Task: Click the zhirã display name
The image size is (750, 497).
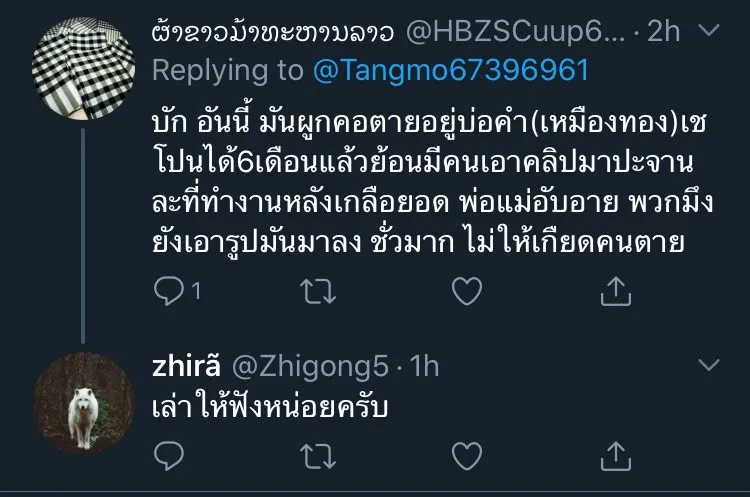Action: (186, 366)
